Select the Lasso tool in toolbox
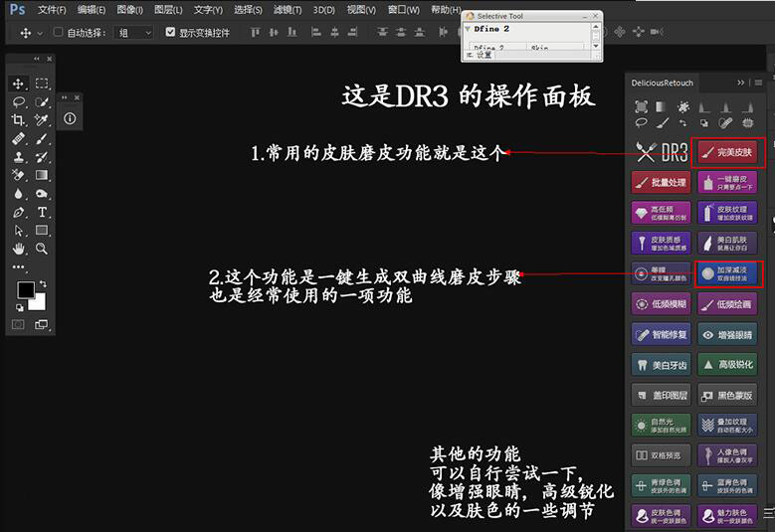 (18, 101)
